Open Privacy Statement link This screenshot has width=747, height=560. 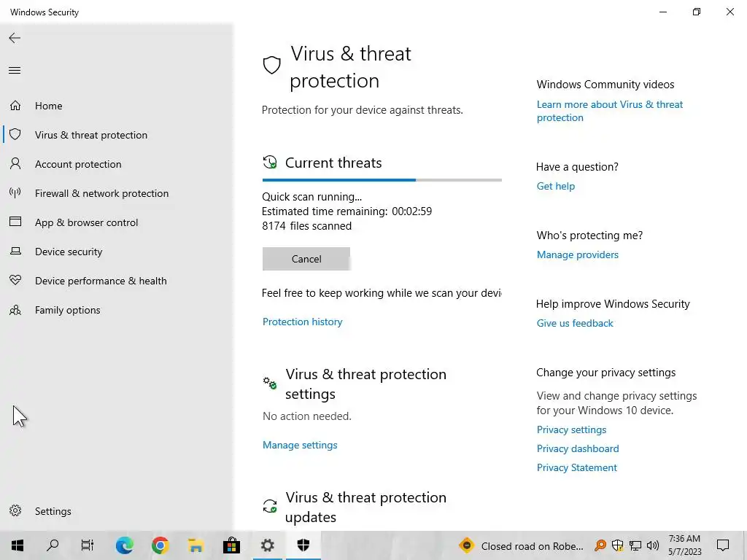pyautogui.click(x=577, y=467)
